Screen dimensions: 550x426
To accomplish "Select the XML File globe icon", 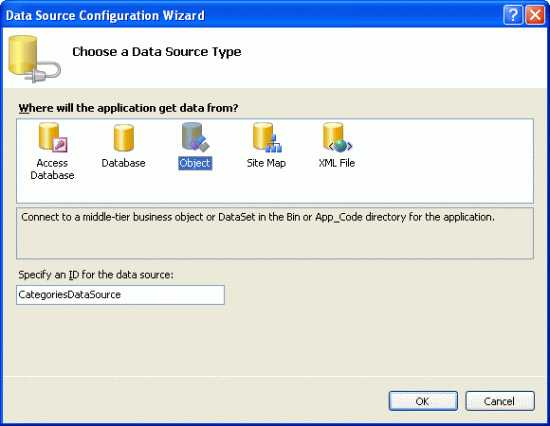I will click(337, 137).
